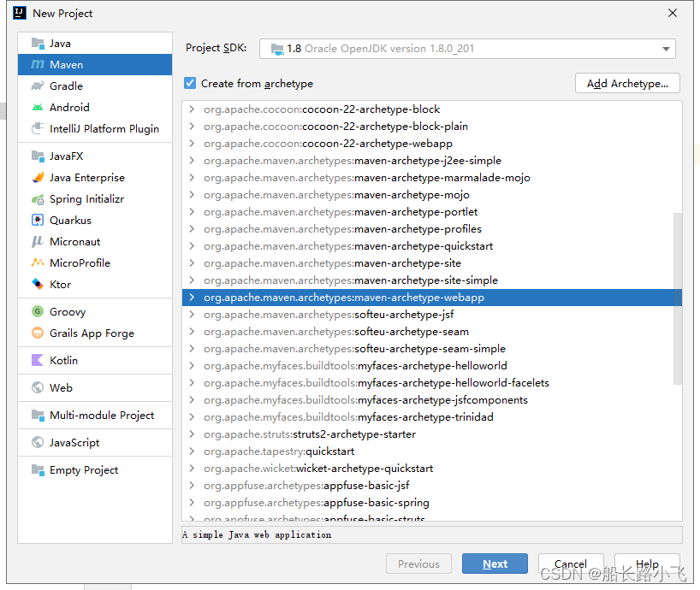Screen dimensions: 700x590
Task: Select maven-archetype-marmalade-mojo row
Action: 431,178
